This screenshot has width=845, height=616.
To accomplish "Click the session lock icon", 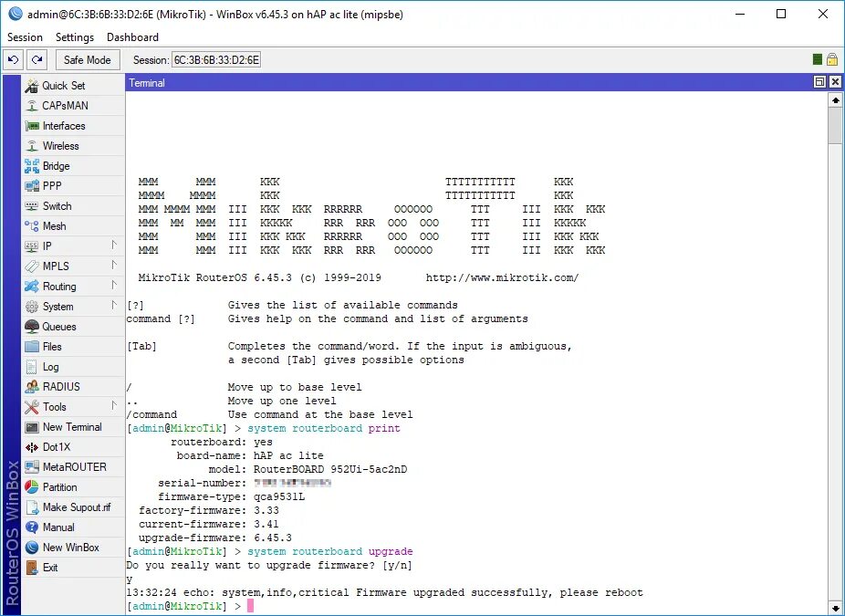I will point(832,59).
